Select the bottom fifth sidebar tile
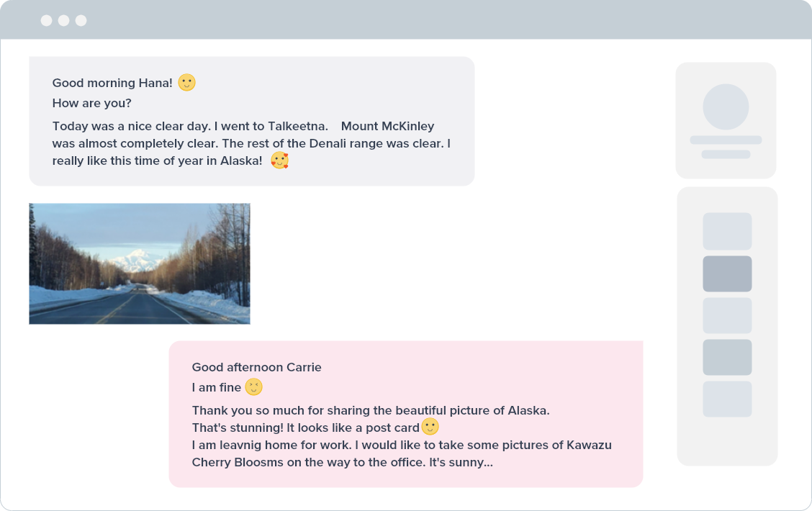 [727, 399]
